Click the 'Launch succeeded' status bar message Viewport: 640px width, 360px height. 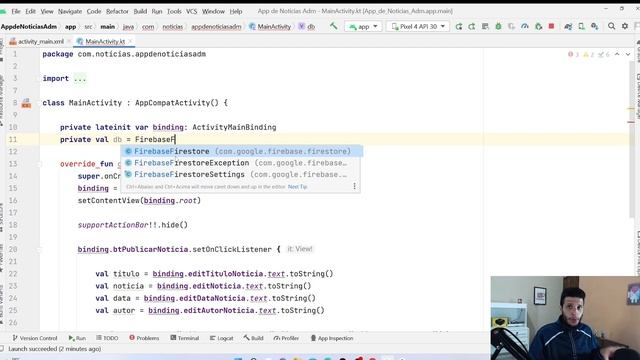[x=54, y=349]
